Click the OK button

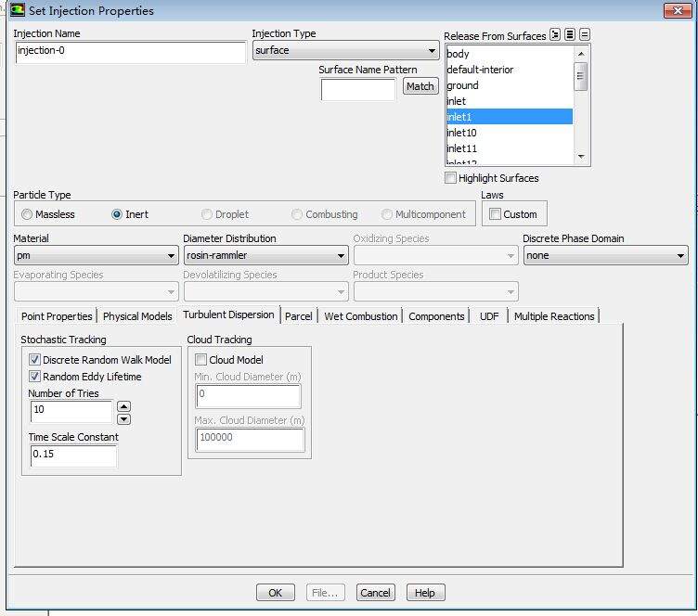[275, 593]
